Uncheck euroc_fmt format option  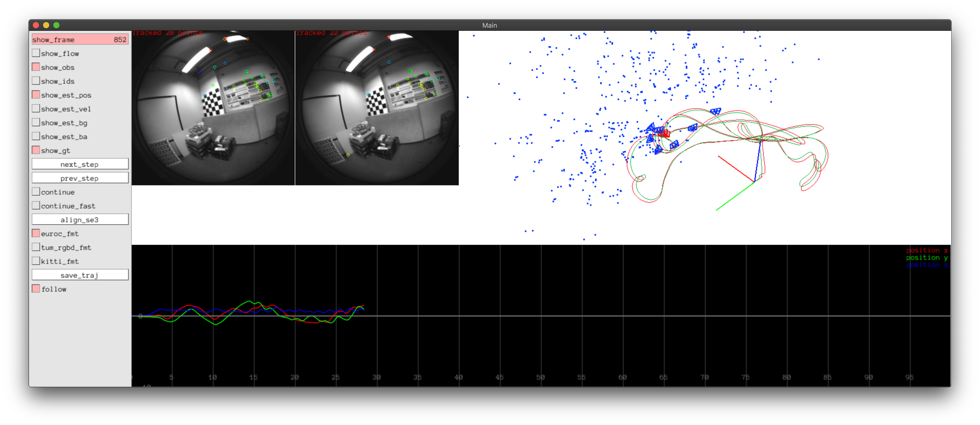click(36, 234)
